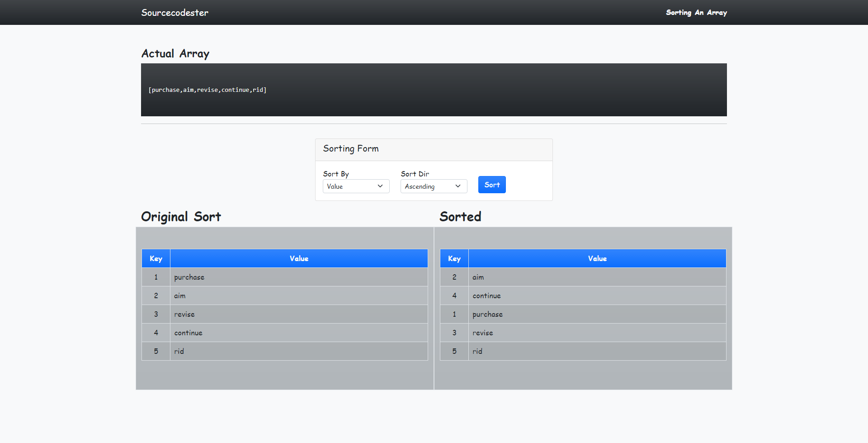Open the Sort By dropdown showing Value
Image resolution: width=868 pixels, height=443 pixels.
click(356, 186)
